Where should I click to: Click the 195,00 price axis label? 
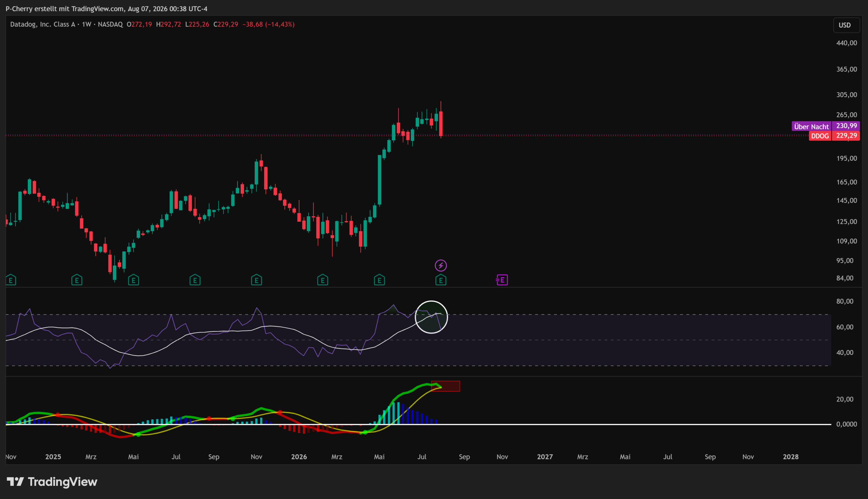click(846, 158)
